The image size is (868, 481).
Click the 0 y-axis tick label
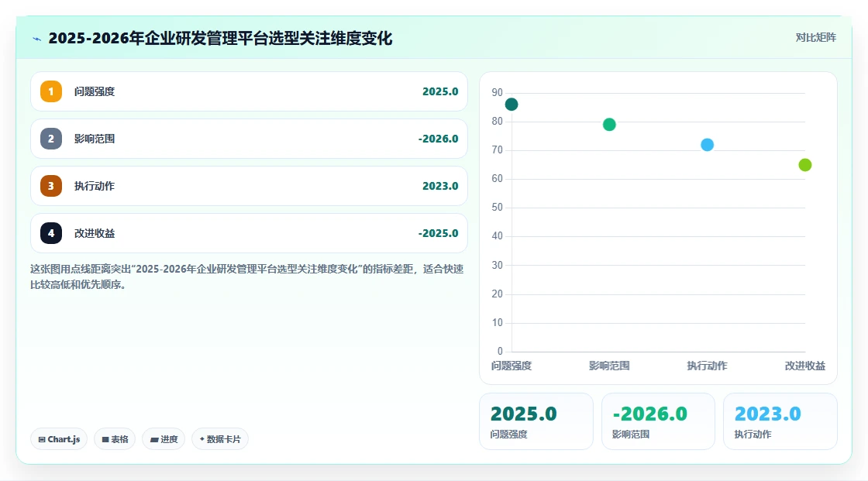(x=500, y=351)
